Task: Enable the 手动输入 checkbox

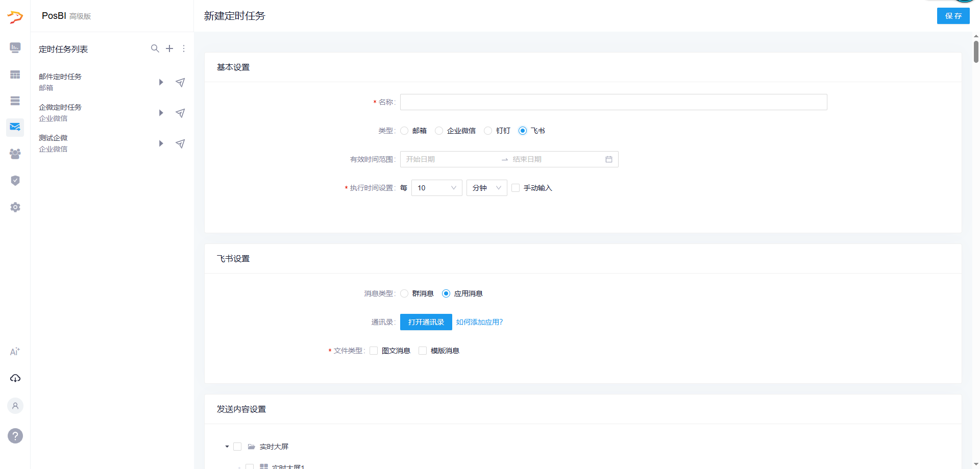Action: [516, 188]
